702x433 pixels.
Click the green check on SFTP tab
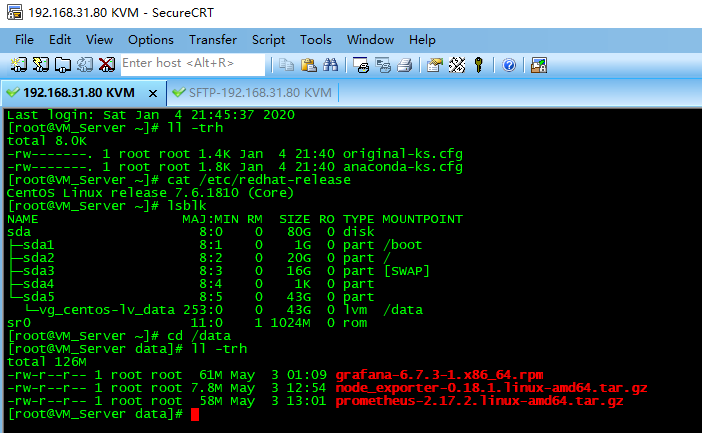[x=179, y=93]
